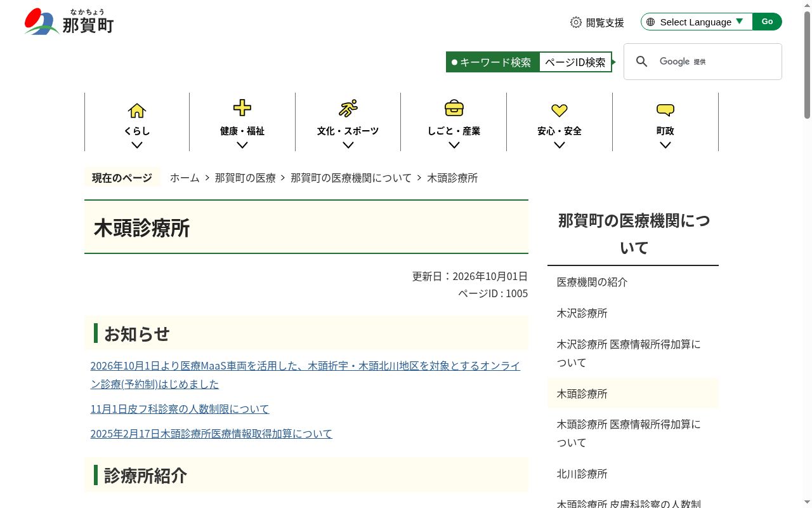Open the 文化・スポーツ menu label

(x=348, y=131)
